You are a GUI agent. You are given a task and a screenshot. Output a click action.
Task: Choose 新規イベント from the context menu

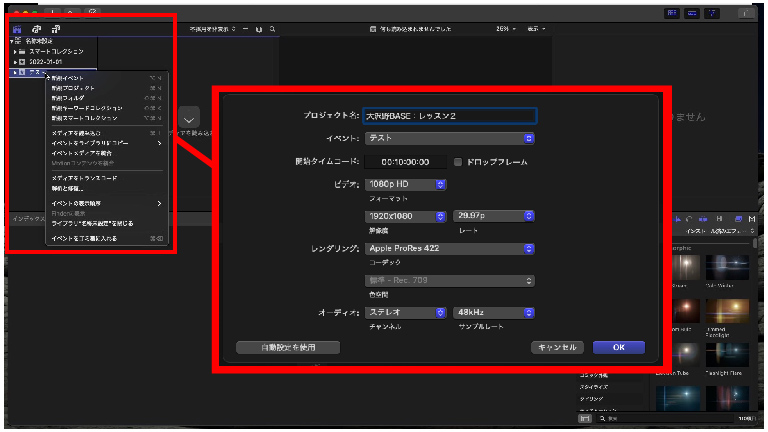pos(107,78)
